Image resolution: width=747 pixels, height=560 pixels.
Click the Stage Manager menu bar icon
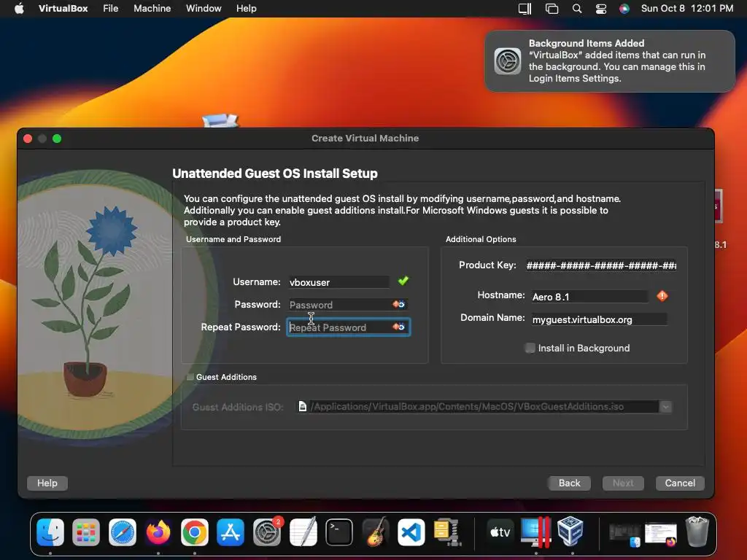[525, 9]
